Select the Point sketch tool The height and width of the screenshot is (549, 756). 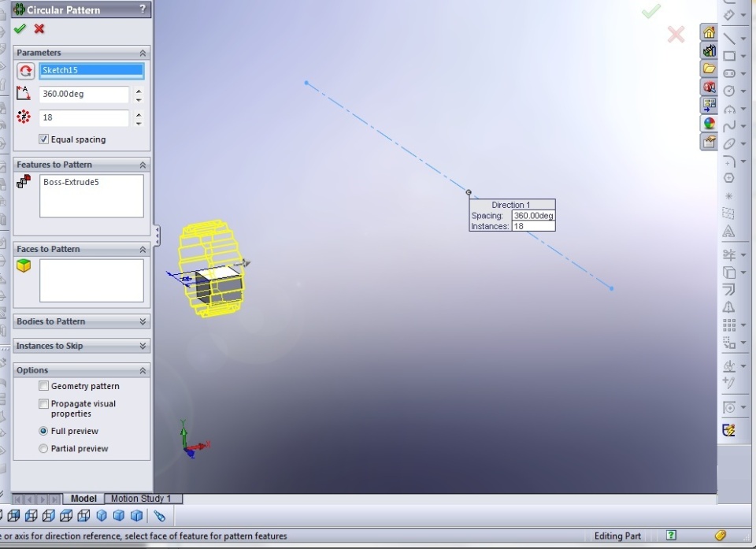point(729,196)
